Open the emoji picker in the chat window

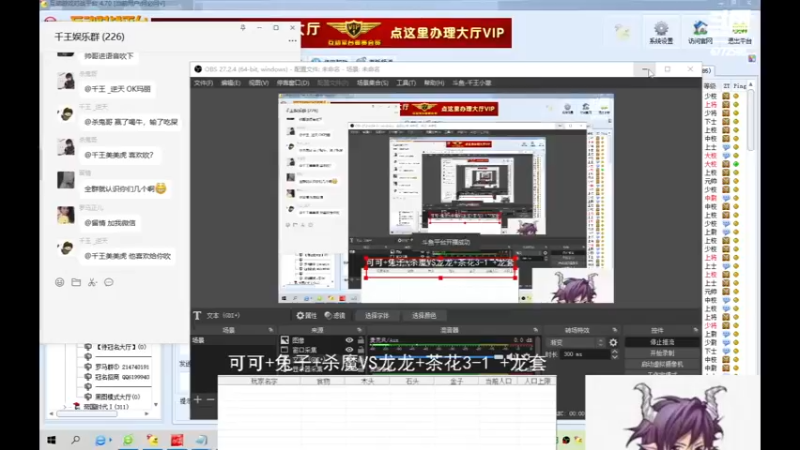point(60,282)
